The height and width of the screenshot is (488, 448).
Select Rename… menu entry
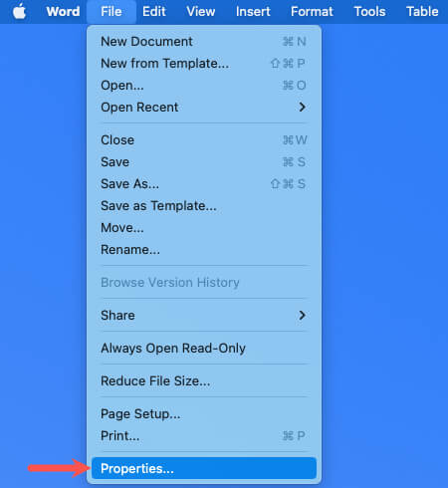click(x=204, y=250)
